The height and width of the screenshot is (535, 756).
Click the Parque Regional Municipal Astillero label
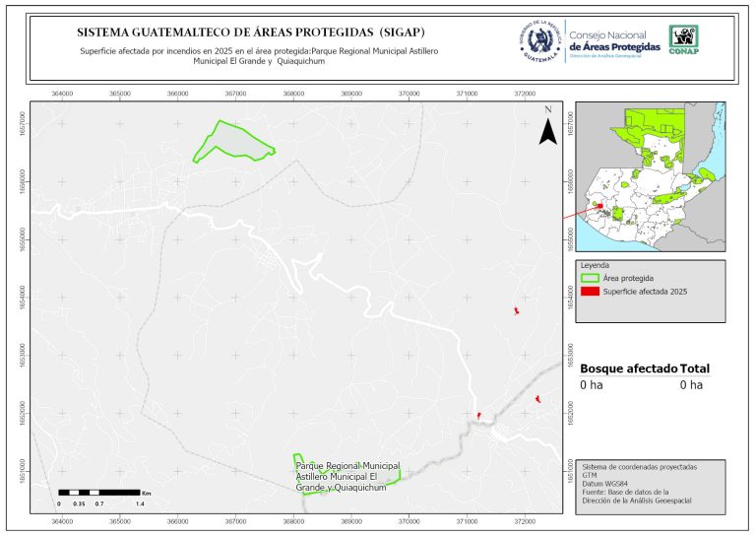pyautogui.click(x=346, y=475)
